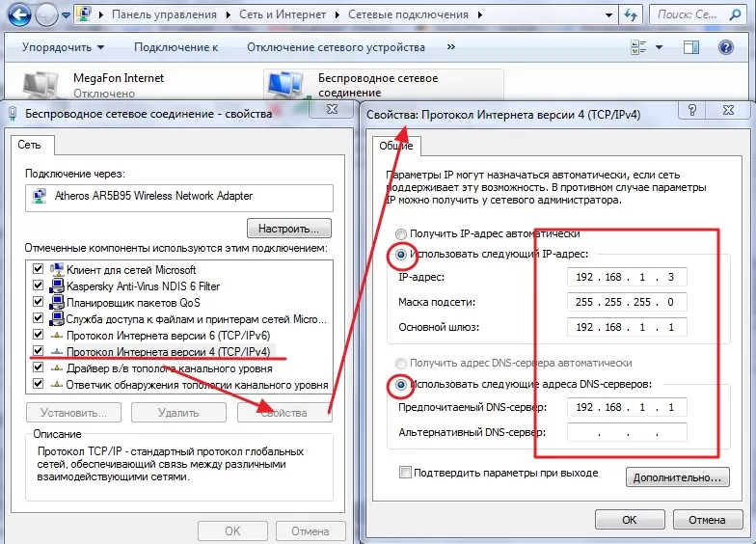Viewport: 756px width, 544px height.
Task: Select Использовать следующие адреса DNS-серверов radio
Action: click(x=401, y=384)
